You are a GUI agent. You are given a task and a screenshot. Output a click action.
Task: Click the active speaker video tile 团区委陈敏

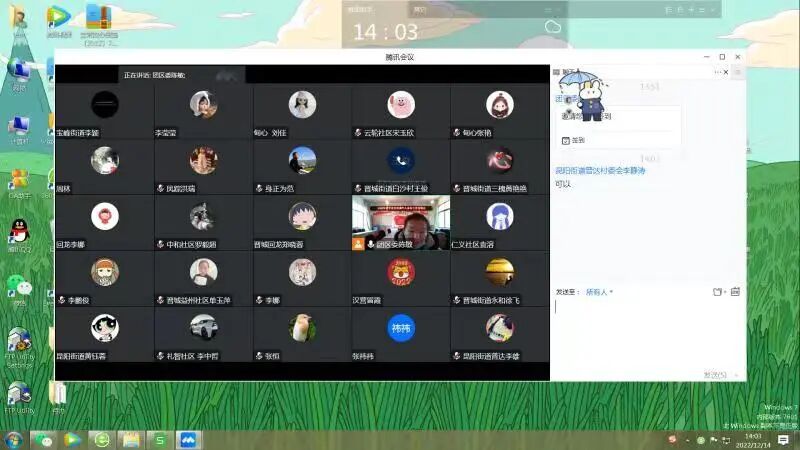click(x=401, y=222)
